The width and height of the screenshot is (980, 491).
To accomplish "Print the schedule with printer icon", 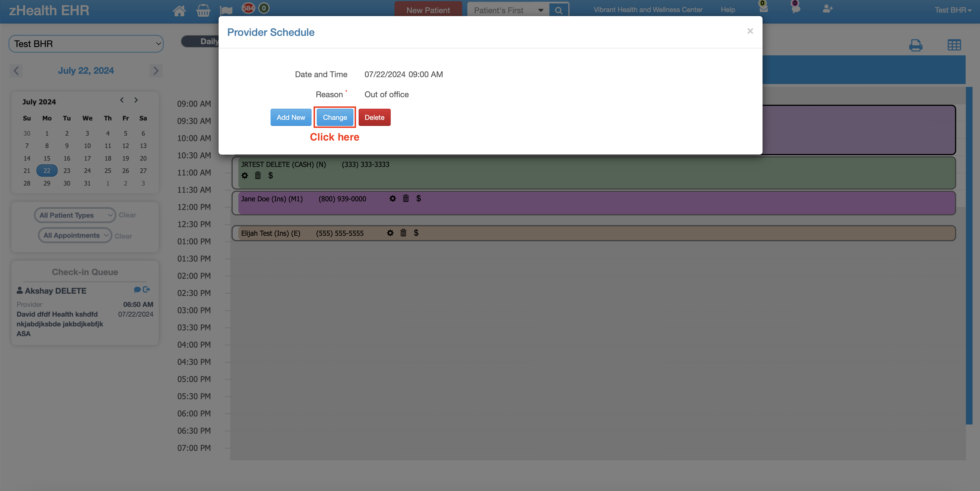I will click(x=916, y=45).
